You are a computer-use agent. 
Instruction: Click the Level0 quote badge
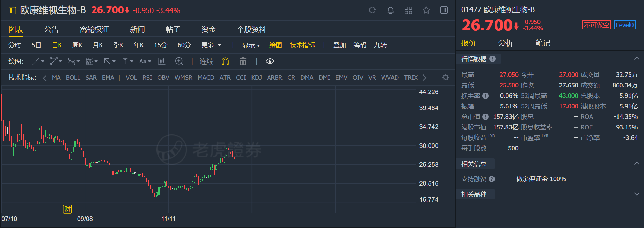(625, 25)
